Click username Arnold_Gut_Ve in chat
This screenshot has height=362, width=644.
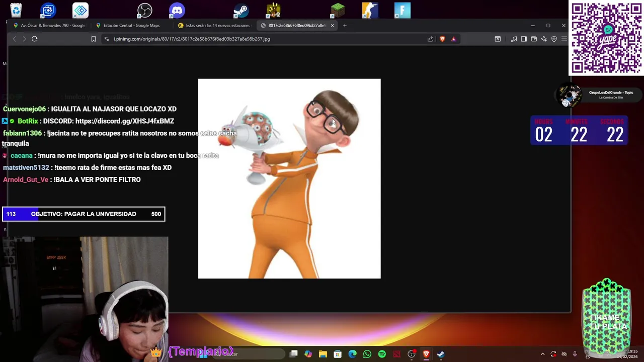click(x=26, y=179)
